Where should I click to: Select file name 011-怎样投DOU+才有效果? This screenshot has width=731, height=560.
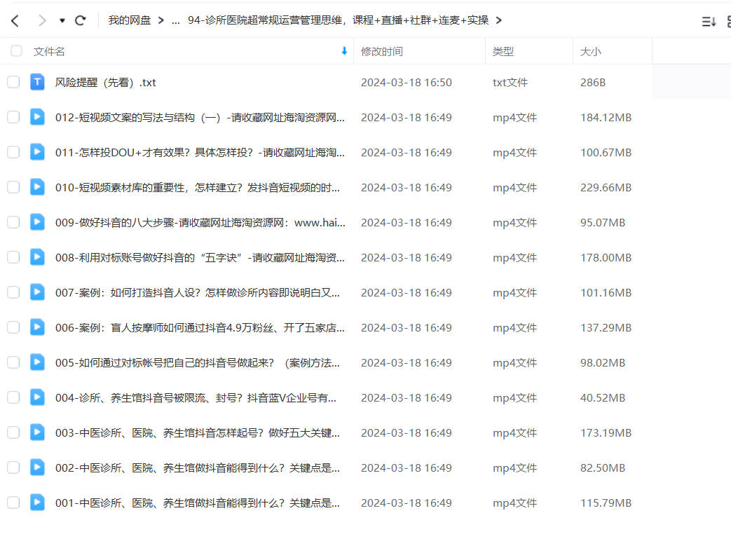[200, 153]
